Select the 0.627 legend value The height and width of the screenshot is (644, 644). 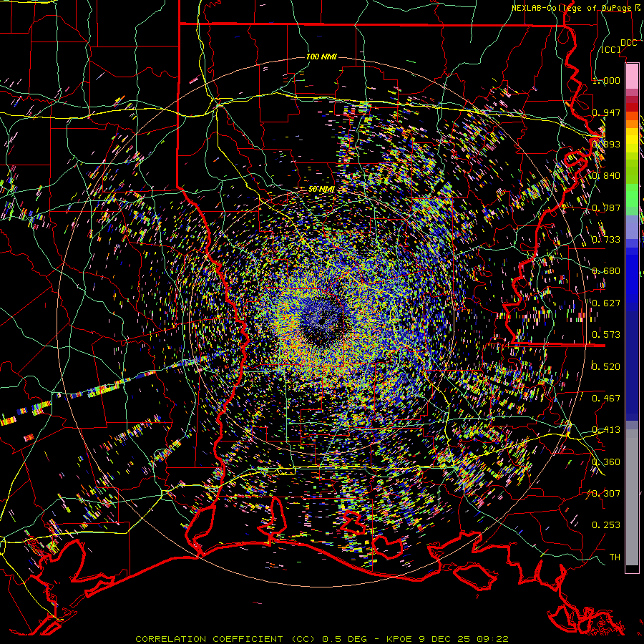(x=606, y=303)
